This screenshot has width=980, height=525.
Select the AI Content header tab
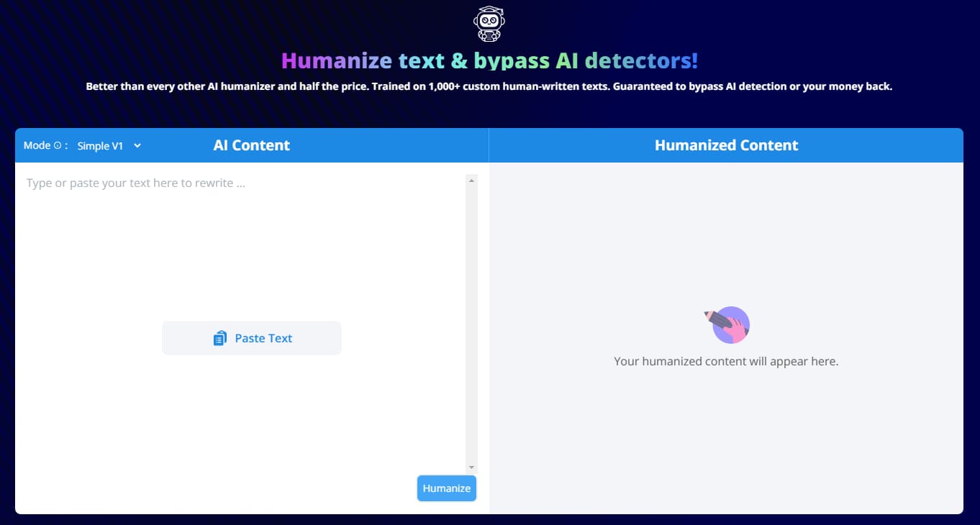coord(252,145)
